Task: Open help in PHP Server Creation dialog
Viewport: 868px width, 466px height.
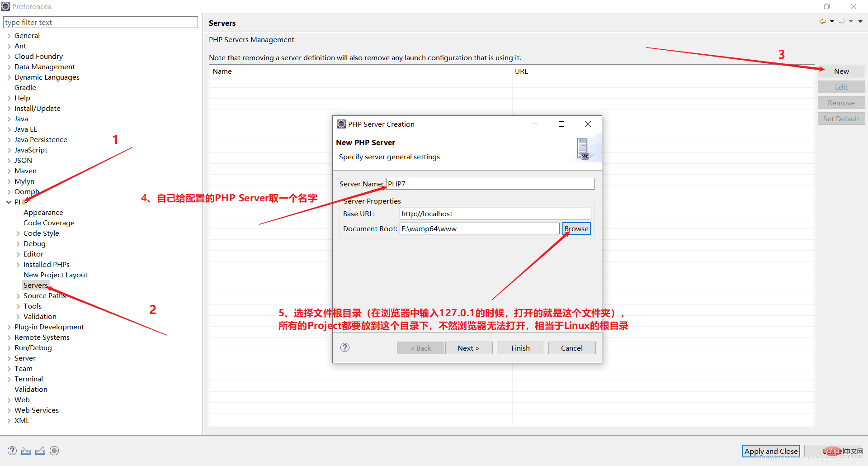Action: pos(345,347)
